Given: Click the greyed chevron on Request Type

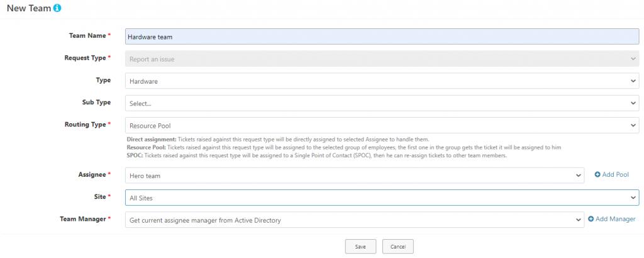Looking at the screenshot, I should 633,59.
